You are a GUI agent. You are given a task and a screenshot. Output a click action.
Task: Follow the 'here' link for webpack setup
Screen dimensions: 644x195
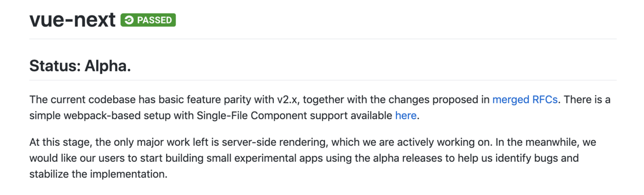tap(406, 116)
